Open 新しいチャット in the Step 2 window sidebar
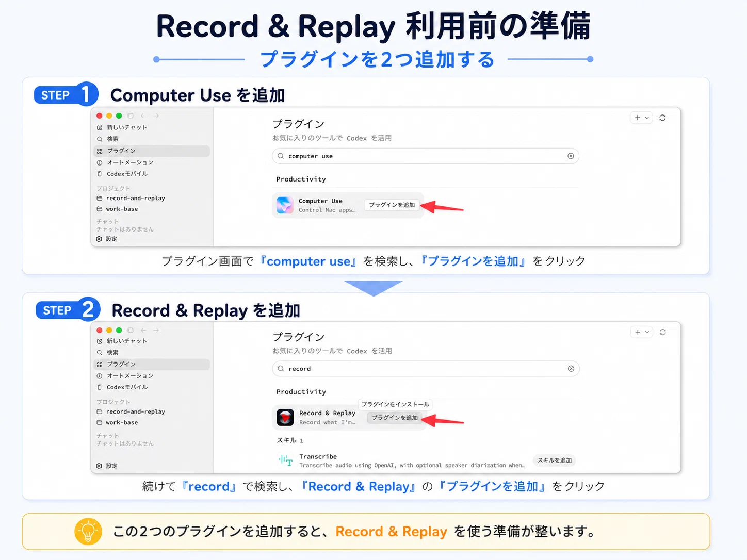 click(x=152, y=341)
